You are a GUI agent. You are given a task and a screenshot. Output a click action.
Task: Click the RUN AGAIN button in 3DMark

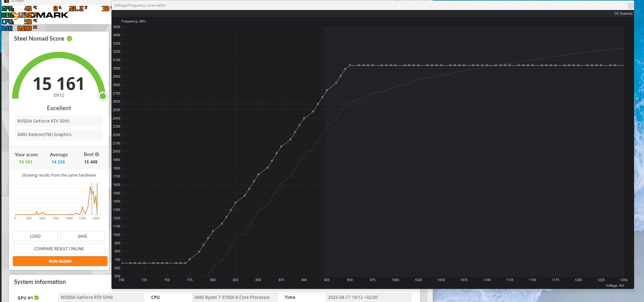[60, 261]
